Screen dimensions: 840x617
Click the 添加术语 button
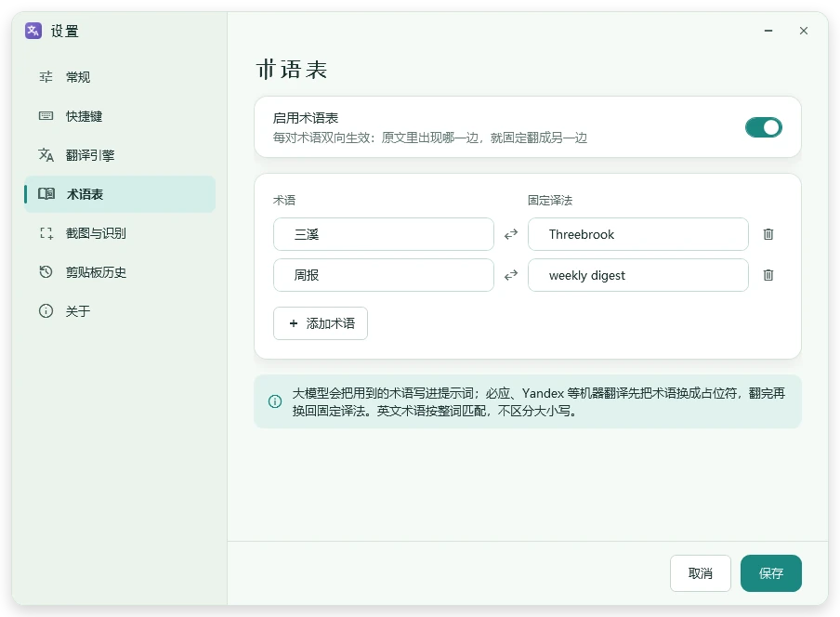(x=321, y=323)
